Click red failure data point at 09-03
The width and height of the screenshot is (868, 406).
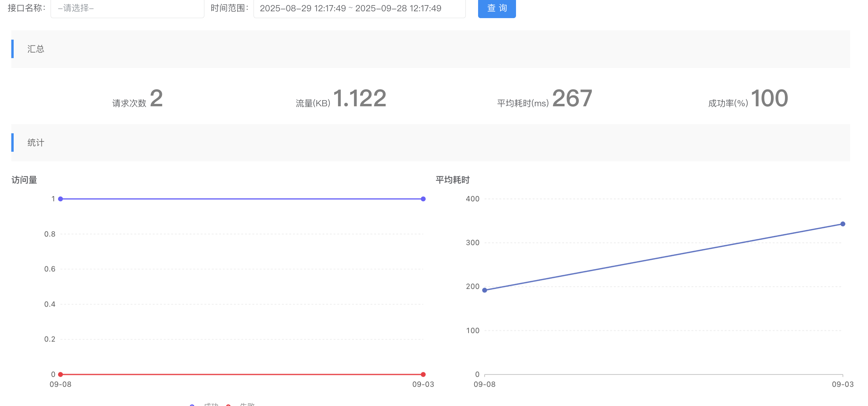pyautogui.click(x=423, y=374)
